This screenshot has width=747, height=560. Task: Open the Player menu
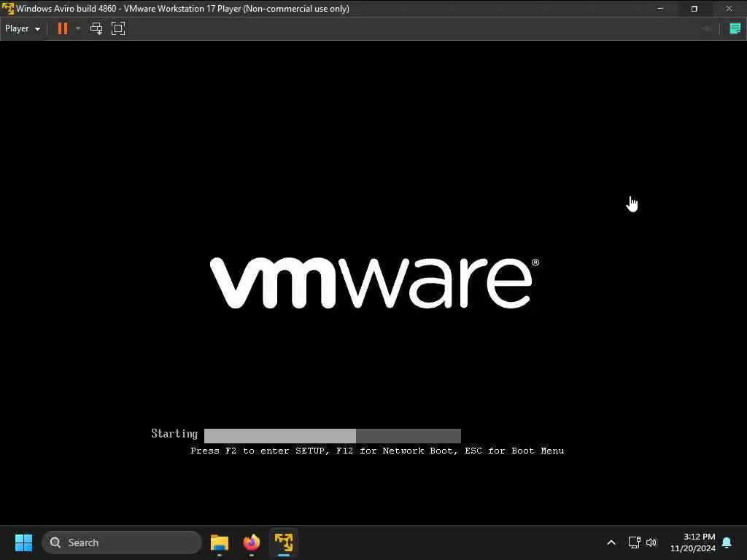point(23,28)
